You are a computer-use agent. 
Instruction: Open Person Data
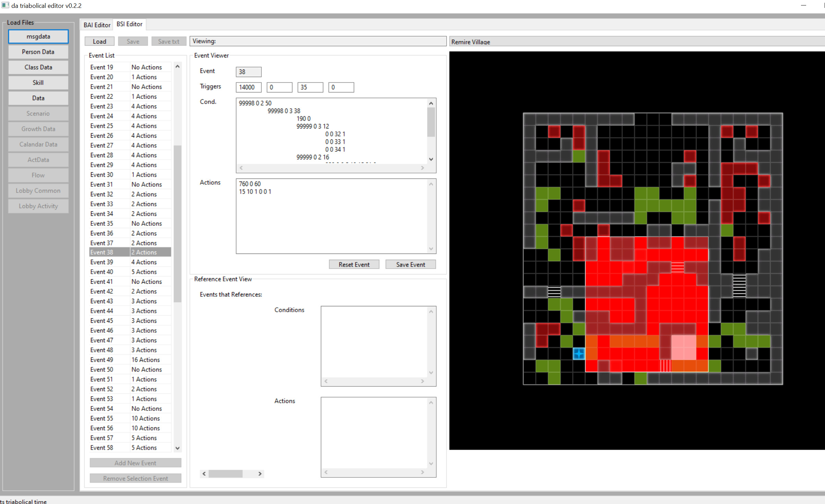click(x=38, y=51)
